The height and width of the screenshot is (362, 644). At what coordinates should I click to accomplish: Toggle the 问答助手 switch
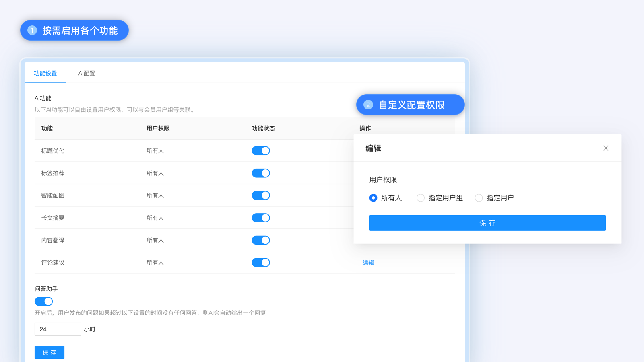(43, 301)
